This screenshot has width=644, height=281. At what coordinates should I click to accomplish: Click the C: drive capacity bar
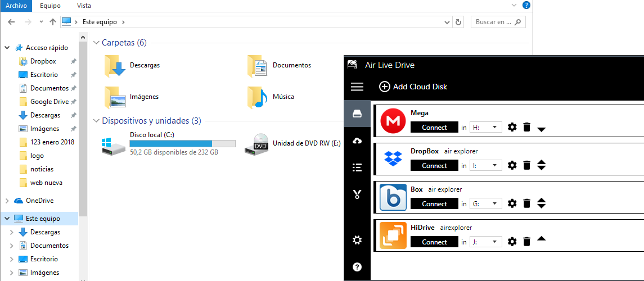pyautogui.click(x=182, y=143)
